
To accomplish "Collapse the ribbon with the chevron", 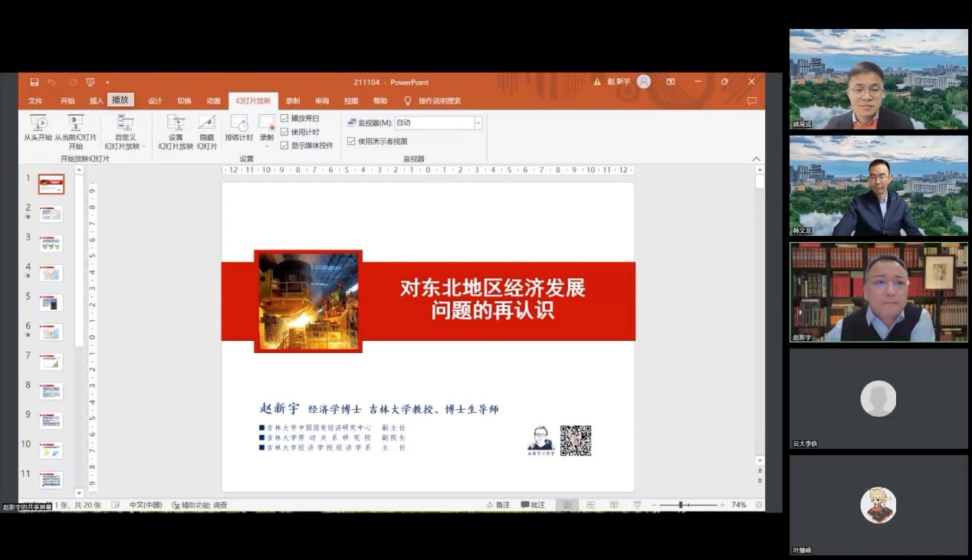I will point(756,159).
